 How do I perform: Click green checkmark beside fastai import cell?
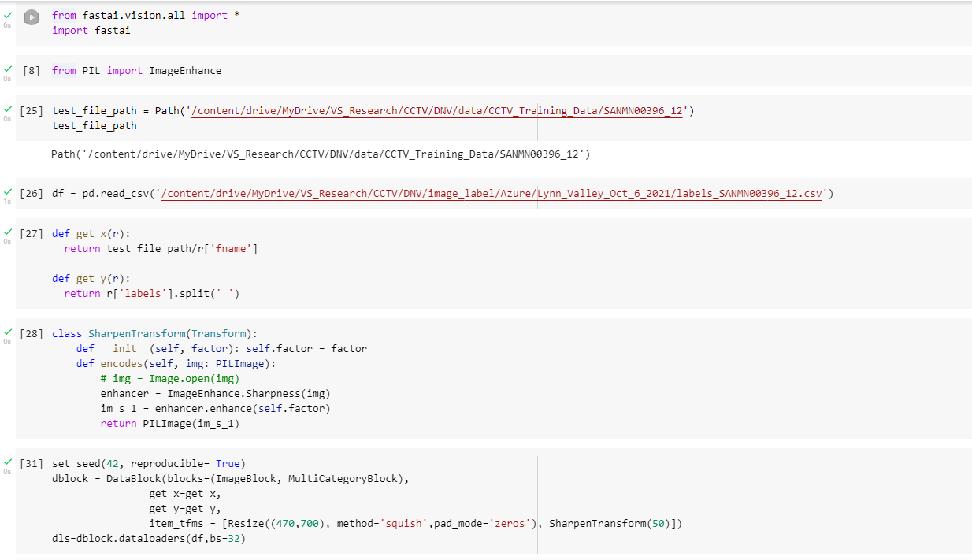pos(7,14)
